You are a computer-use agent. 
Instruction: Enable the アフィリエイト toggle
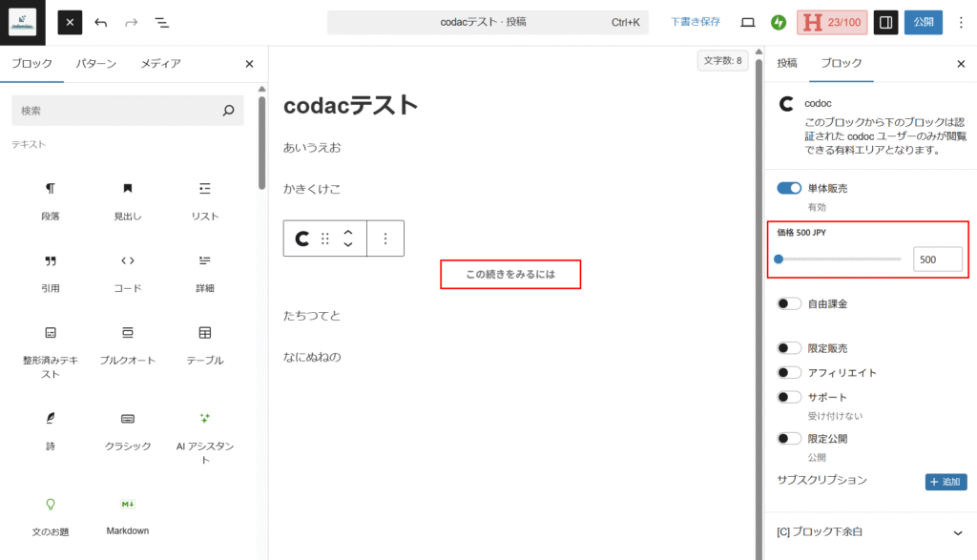[789, 372]
